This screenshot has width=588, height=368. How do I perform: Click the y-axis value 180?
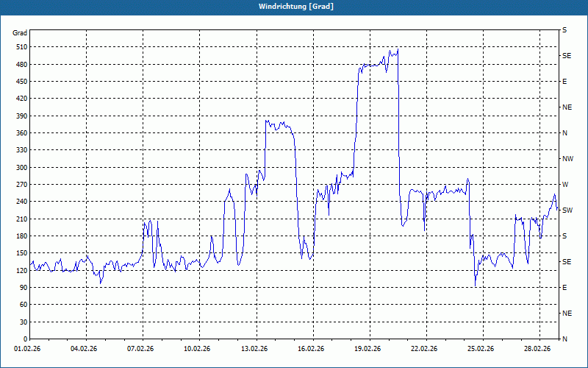22,236
